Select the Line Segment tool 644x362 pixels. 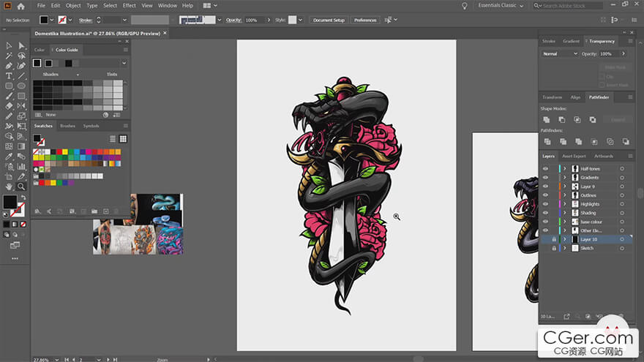coord(21,76)
